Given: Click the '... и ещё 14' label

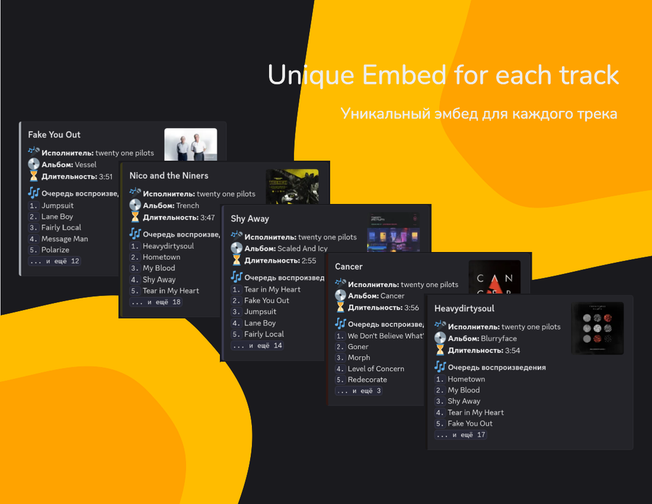Looking at the screenshot, I should point(257,346).
